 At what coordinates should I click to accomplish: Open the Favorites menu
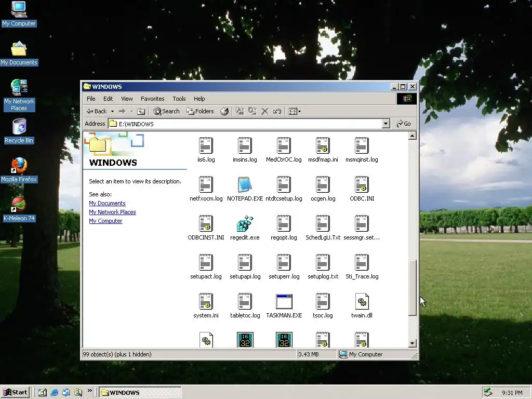[x=152, y=99]
